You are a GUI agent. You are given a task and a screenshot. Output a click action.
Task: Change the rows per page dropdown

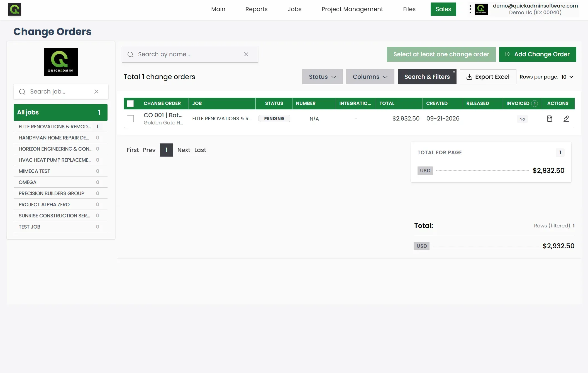(567, 77)
